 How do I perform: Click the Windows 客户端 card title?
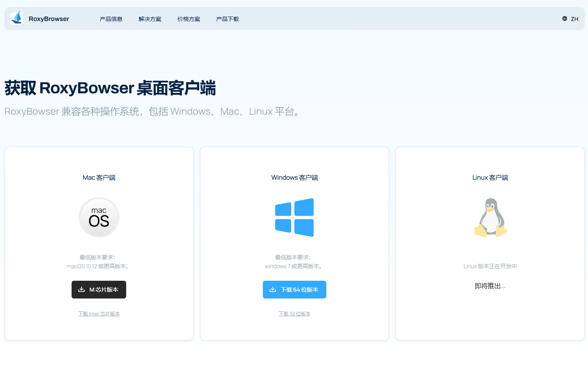coord(294,178)
